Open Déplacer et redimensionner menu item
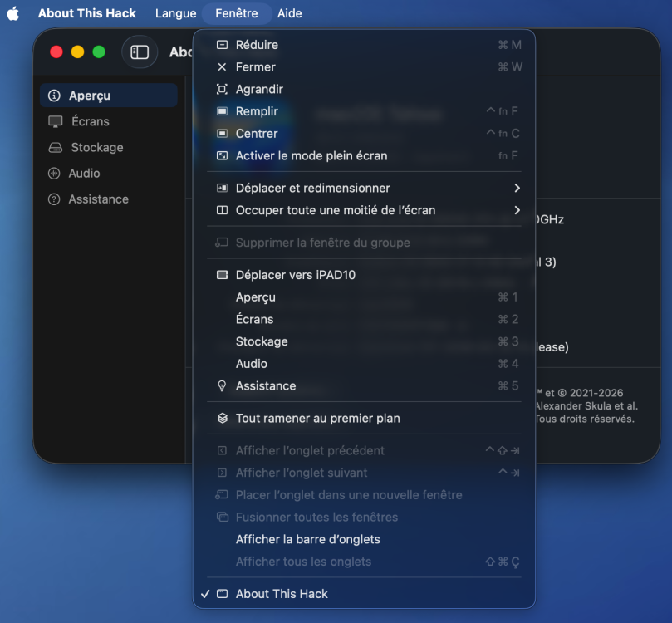Viewport: 672px width, 623px height. pyautogui.click(x=364, y=188)
